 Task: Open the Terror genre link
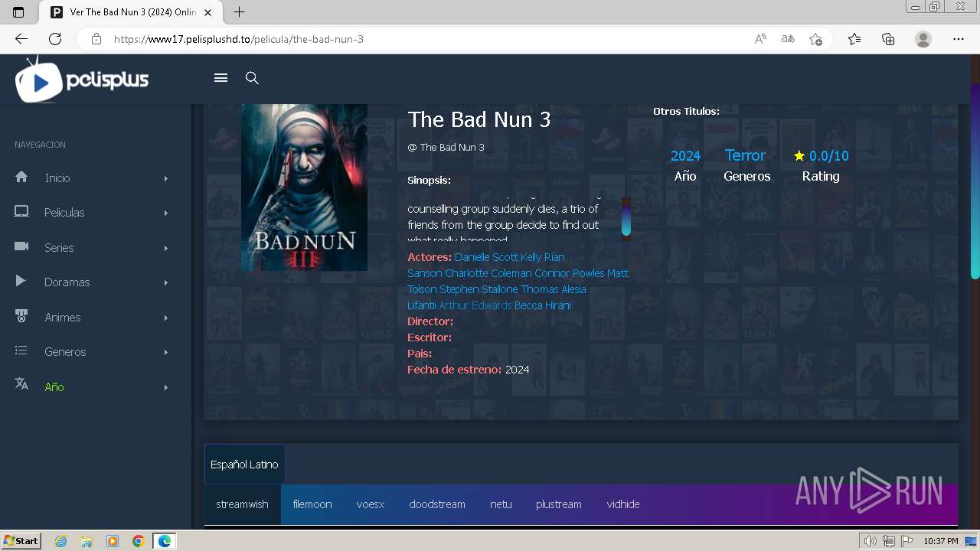(x=745, y=155)
